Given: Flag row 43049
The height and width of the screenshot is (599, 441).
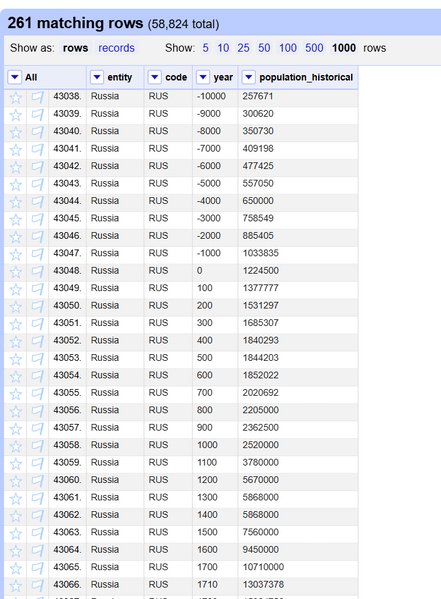Looking at the screenshot, I should pos(37,289).
